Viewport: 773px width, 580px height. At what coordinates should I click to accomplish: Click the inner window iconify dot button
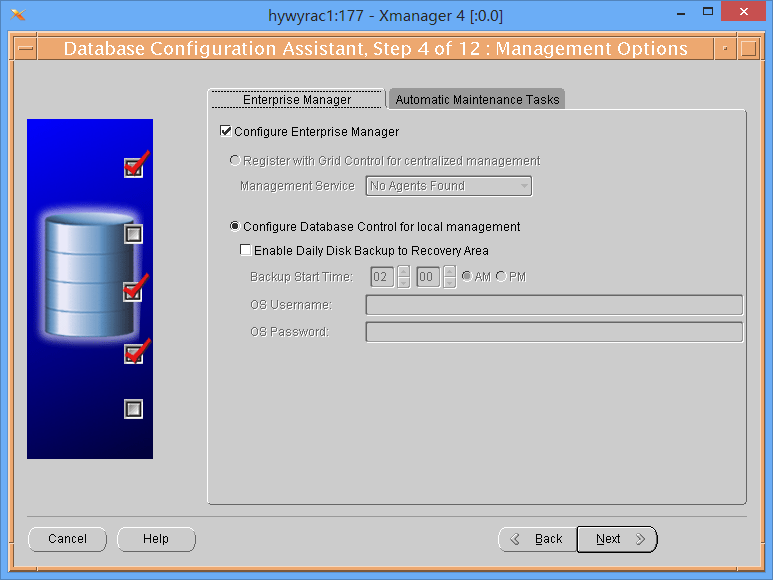[725, 48]
